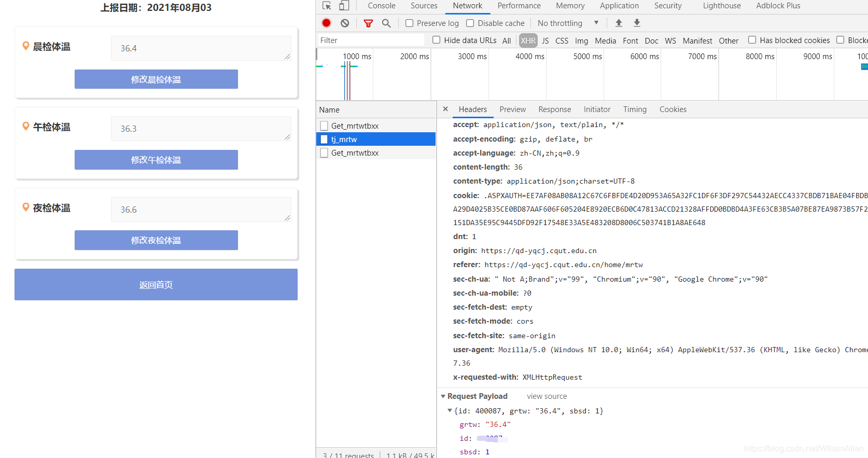This screenshot has height=458, width=868.
Task: Edit night temperature field 36.6
Action: [201, 210]
